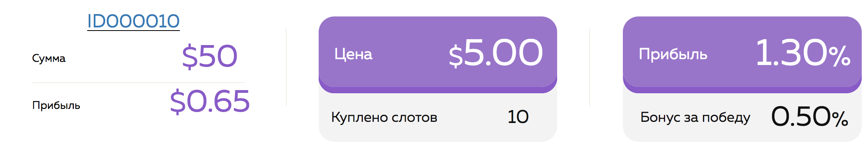Click the percent sign after 1.30

tap(839, 56)
